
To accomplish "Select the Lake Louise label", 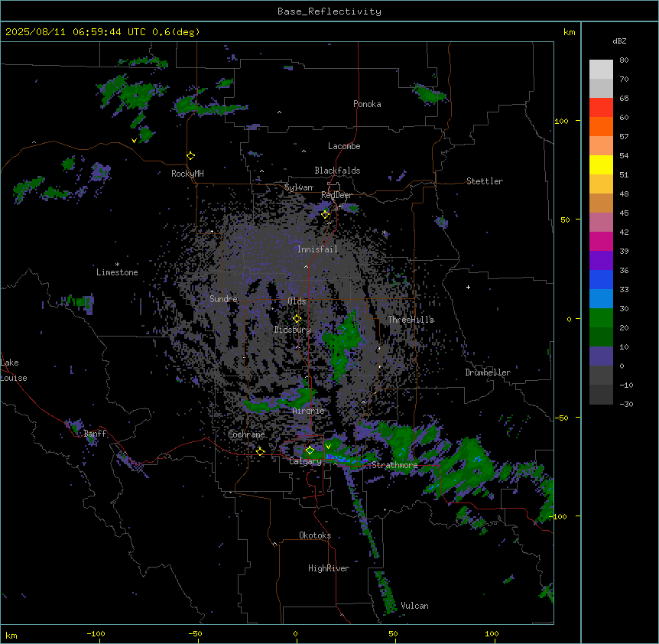I will pyautogui.click(x=14, y=370).
